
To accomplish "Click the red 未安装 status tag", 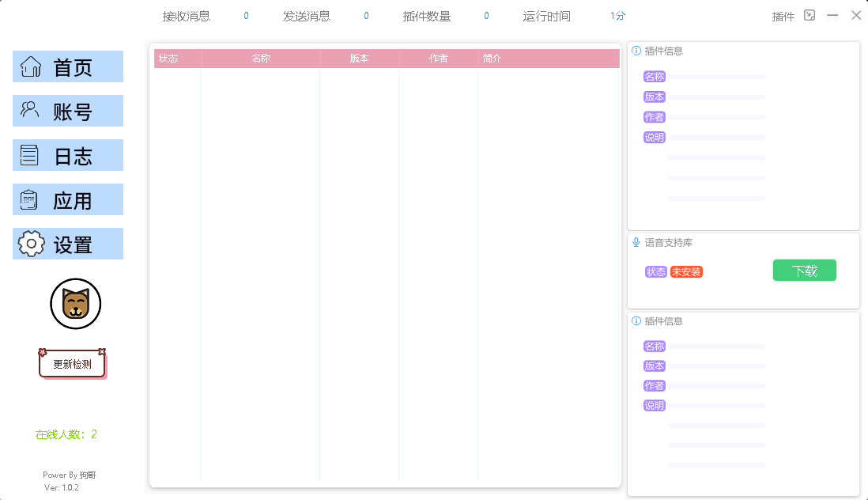I will click(x=686, y=272).
